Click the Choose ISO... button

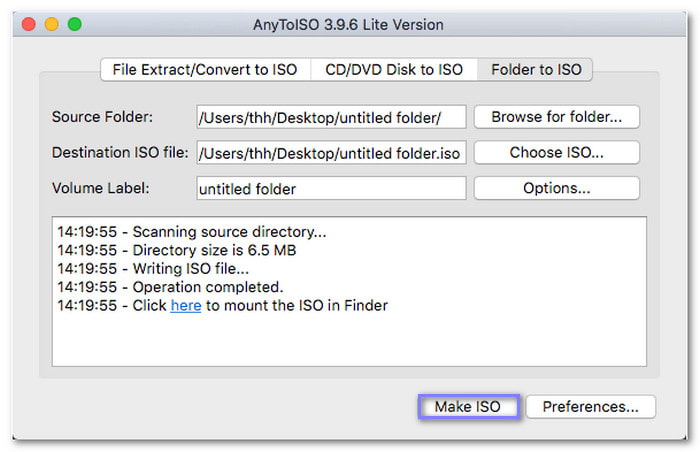(x=557, y=153)
